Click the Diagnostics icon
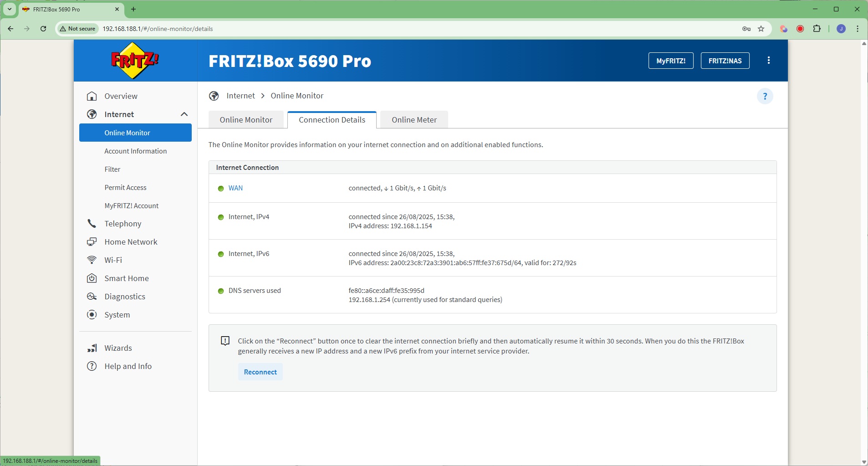Image resolution: width=868 pixels, height=466 pixels. coord(92,297)
